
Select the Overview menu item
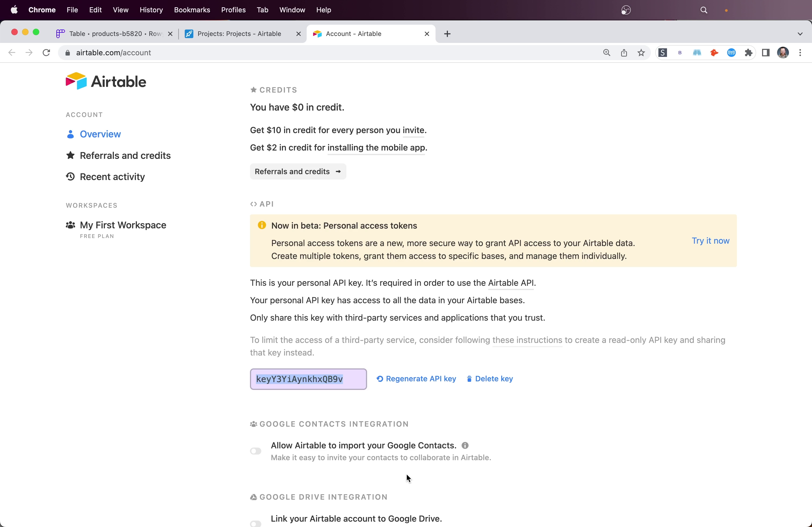(x=100, y=134)
